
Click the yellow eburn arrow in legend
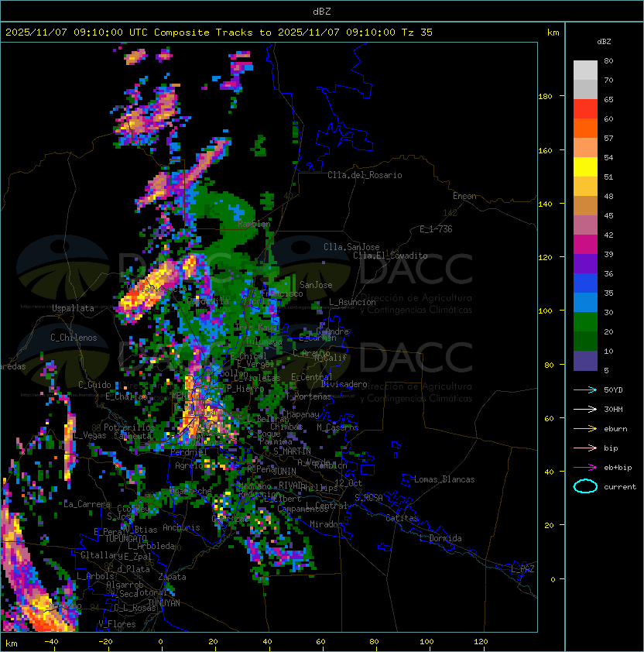[x=585, y=429]
